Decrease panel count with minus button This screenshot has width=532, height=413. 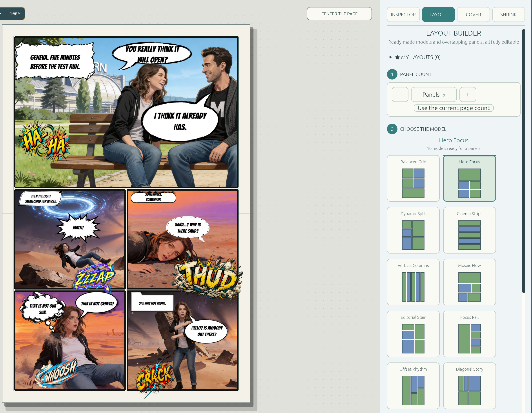point(400,95)
